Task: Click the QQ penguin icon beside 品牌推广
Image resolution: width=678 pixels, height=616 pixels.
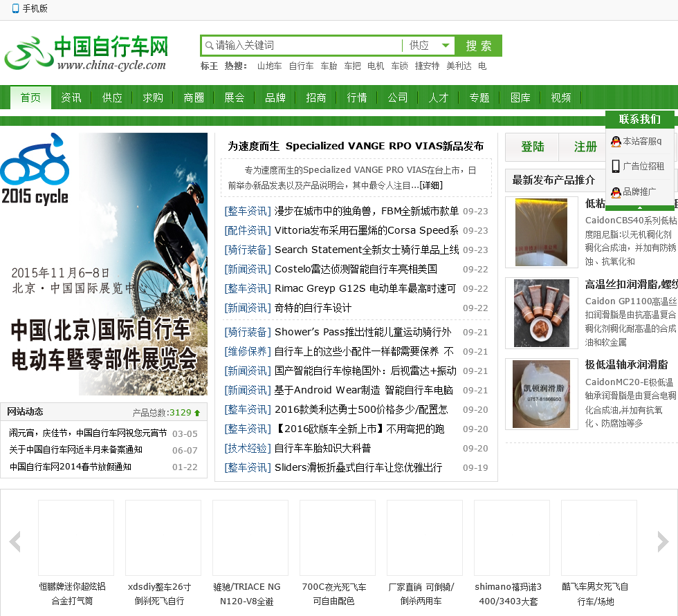Action: 616,192
